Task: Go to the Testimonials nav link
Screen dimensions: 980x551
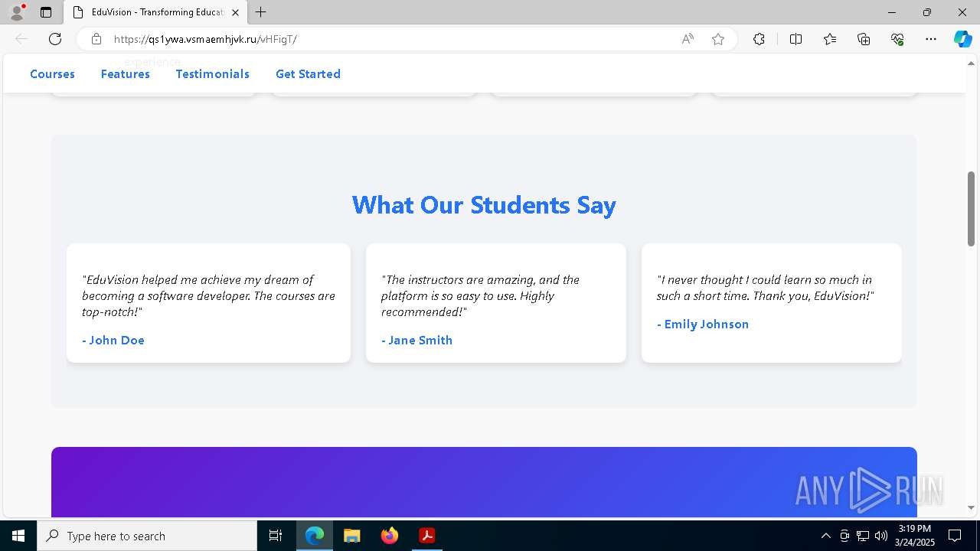Action: click(x=213, y=74)
